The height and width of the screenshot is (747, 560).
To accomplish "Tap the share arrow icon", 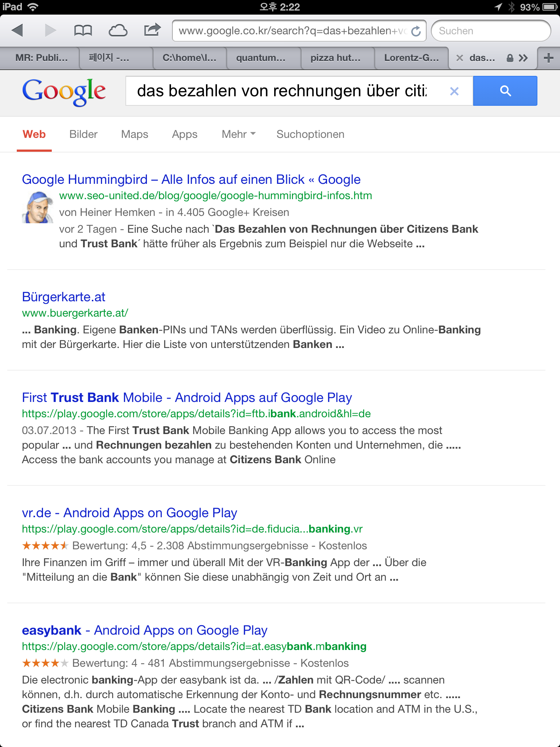I will pos(152,30).
